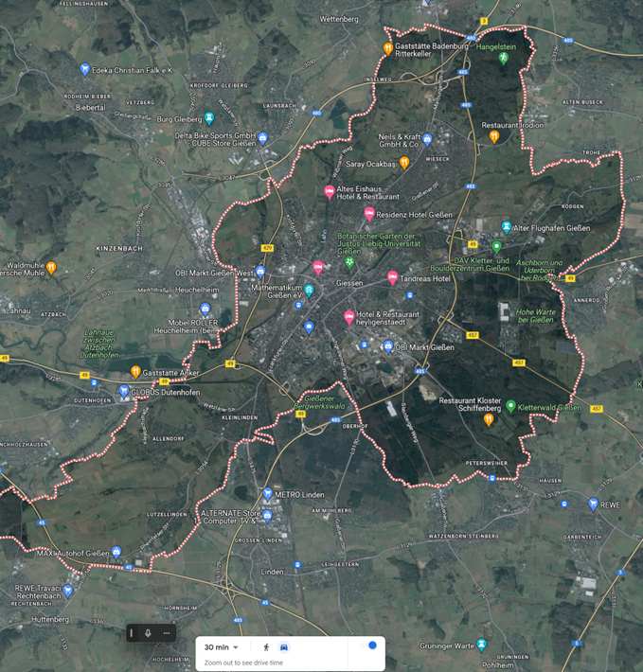This screenshot has width=643, height=672.
Task: Click the drag handle on the dark toolbar
Action: coord(132,632)
